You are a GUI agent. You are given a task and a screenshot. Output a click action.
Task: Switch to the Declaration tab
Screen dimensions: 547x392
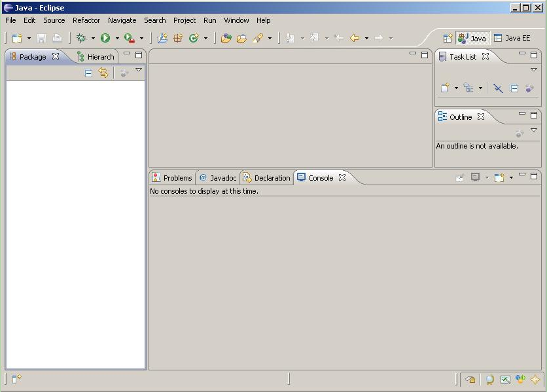point(267,177)
